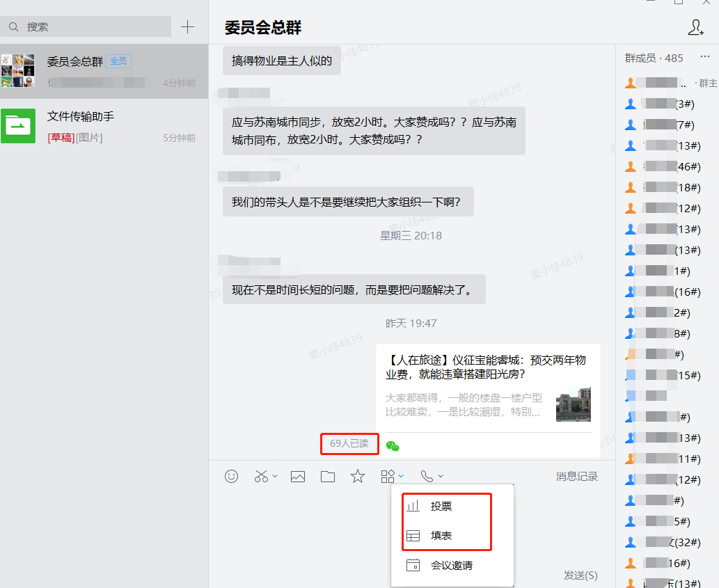The width and height of the screenshot is (719, 588).
Task: Click the green WeChat icon under article
Action: click(393, 446)
